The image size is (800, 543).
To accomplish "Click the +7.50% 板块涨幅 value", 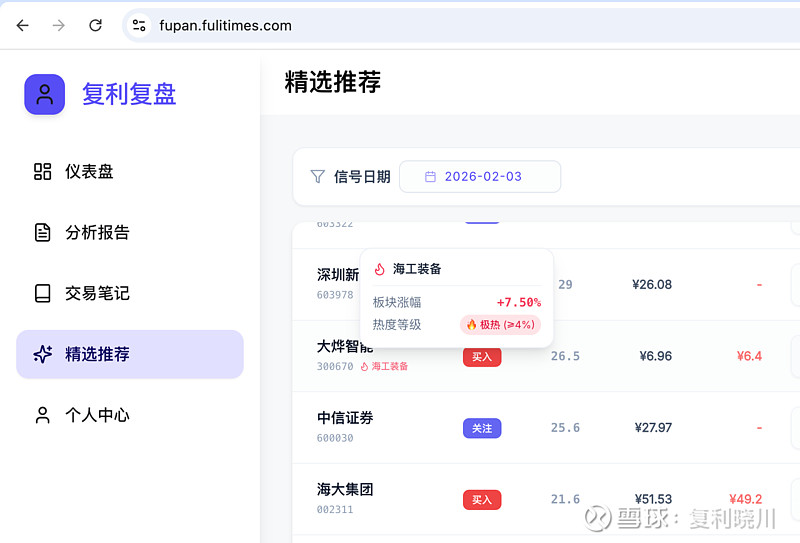I will pos(519,302).
